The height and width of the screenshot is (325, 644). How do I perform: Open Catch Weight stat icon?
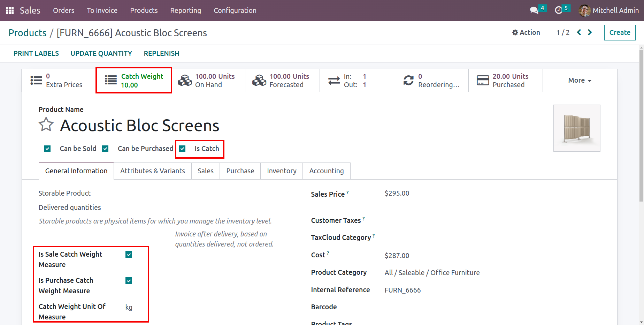point(111,80)
